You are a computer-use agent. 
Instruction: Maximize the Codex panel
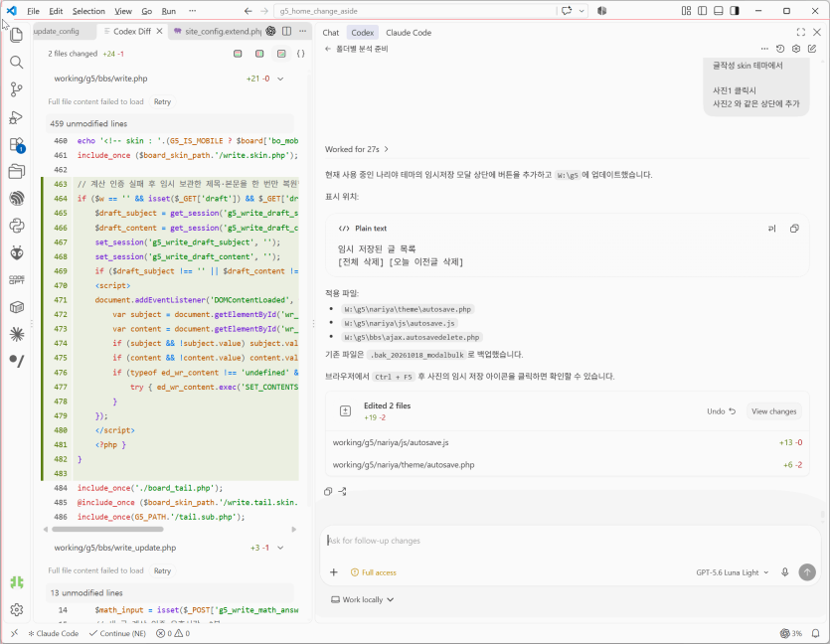[801, 32]
